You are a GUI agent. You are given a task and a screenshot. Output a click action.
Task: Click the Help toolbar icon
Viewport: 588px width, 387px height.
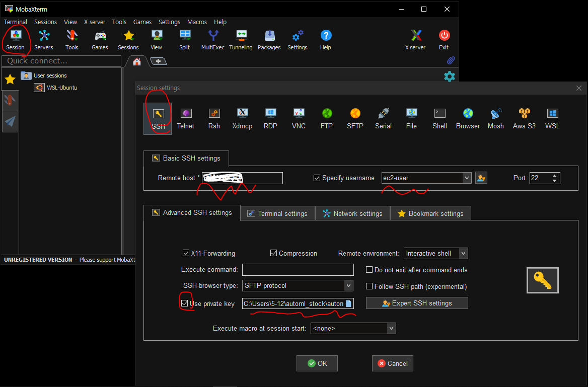pos(326,40)
